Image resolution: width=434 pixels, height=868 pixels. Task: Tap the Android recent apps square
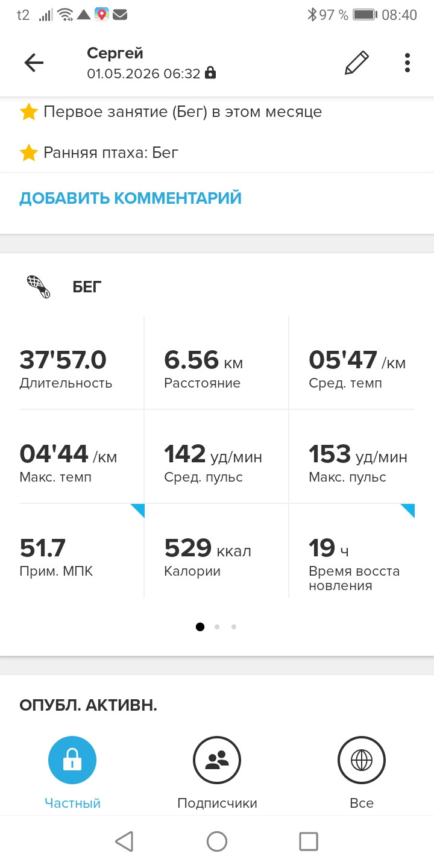[x=309, y=841]
